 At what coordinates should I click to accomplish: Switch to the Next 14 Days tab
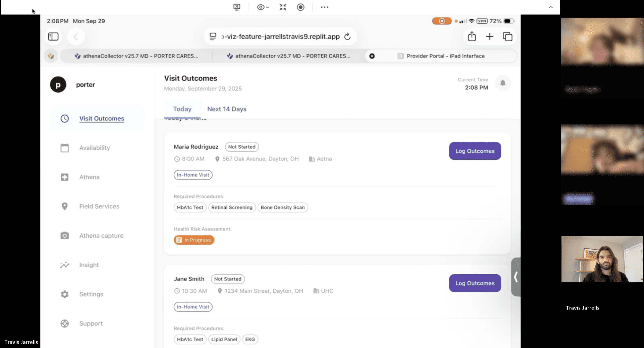tap(227, 109)
